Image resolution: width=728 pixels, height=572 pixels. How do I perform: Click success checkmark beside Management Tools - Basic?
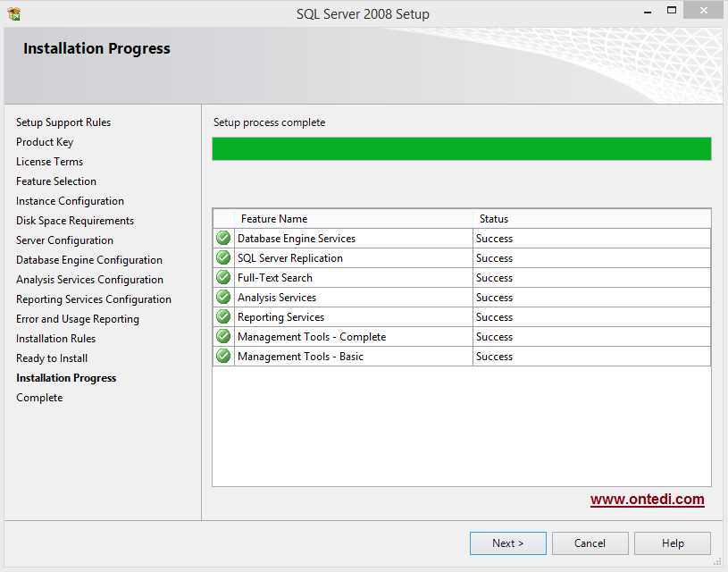(223, 356)
